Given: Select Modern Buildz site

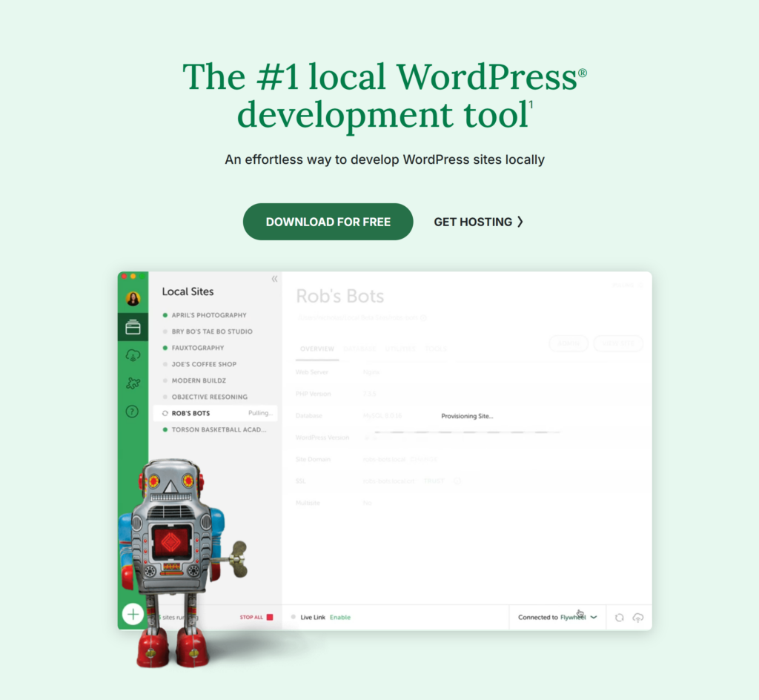Looking at the screenshot, I should [199, 380].
